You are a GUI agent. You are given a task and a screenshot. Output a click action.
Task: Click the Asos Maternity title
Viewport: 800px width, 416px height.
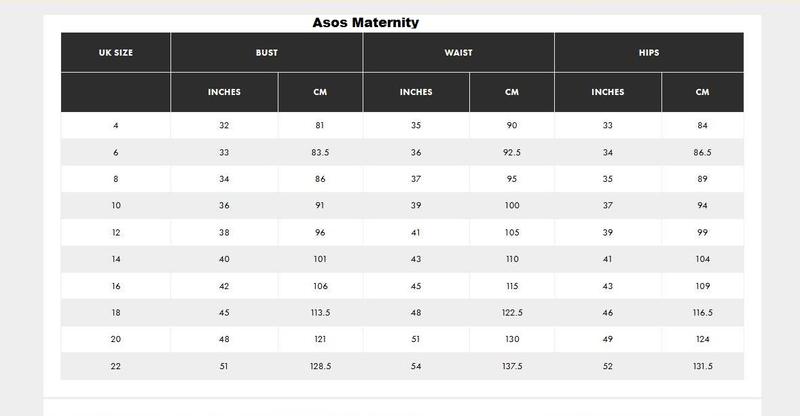pyautogui.click(x=365, y=22)
